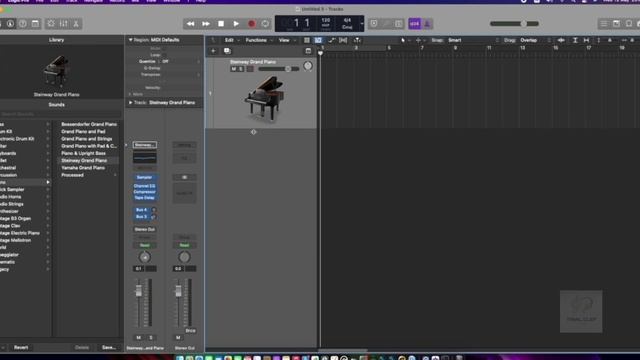Open the Editors with the scissors icon
Screen dimensions: 640x360
tap(76, 24)
